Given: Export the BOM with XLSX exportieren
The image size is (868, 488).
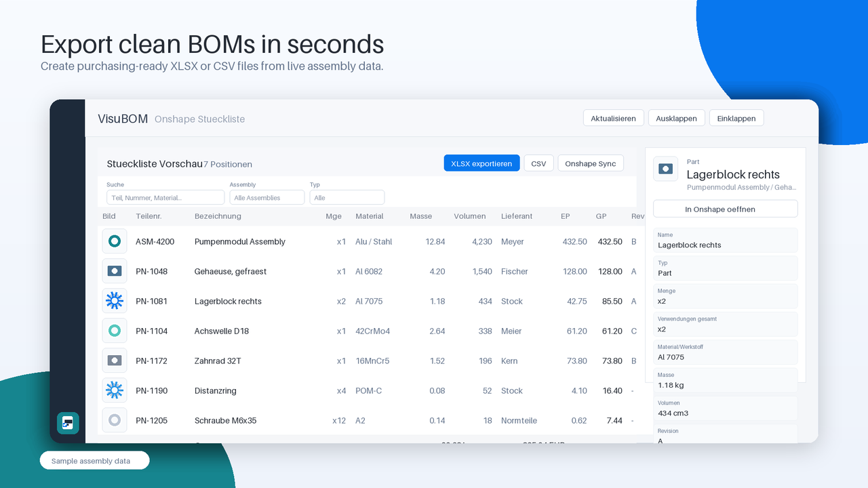Looking at the screenshot, I should [x=481, y=163].
